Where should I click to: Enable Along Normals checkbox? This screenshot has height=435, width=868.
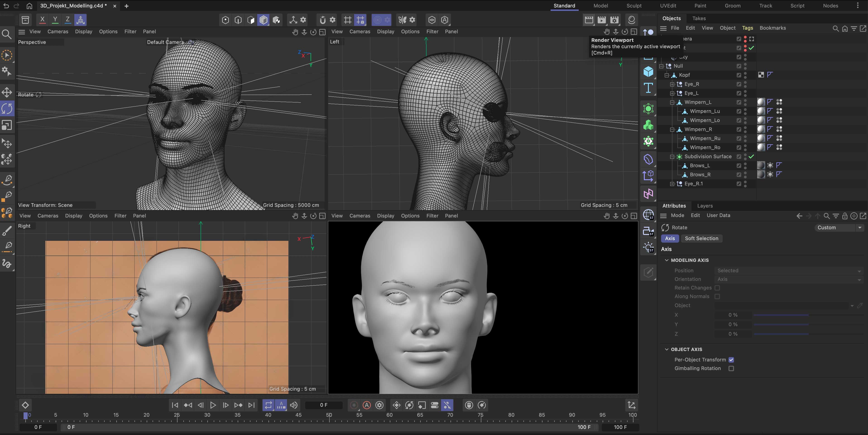pyautogui.click(x=717, y=296)
